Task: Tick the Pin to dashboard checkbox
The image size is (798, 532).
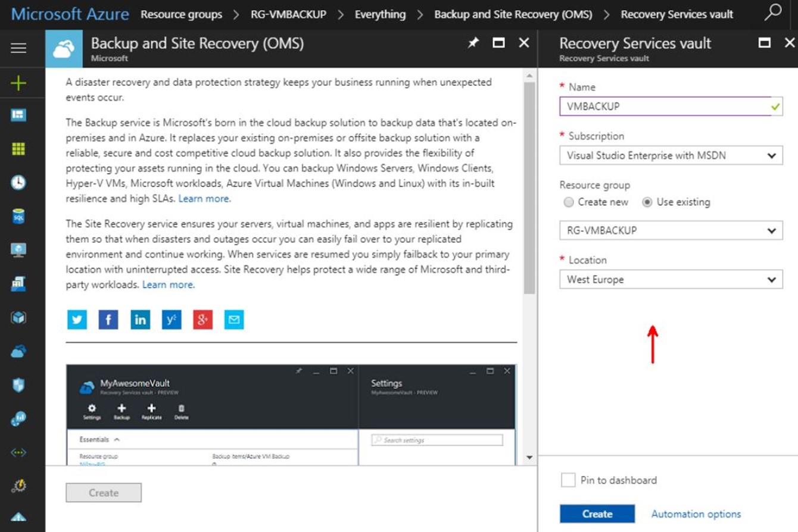Action: click(568, 480)
